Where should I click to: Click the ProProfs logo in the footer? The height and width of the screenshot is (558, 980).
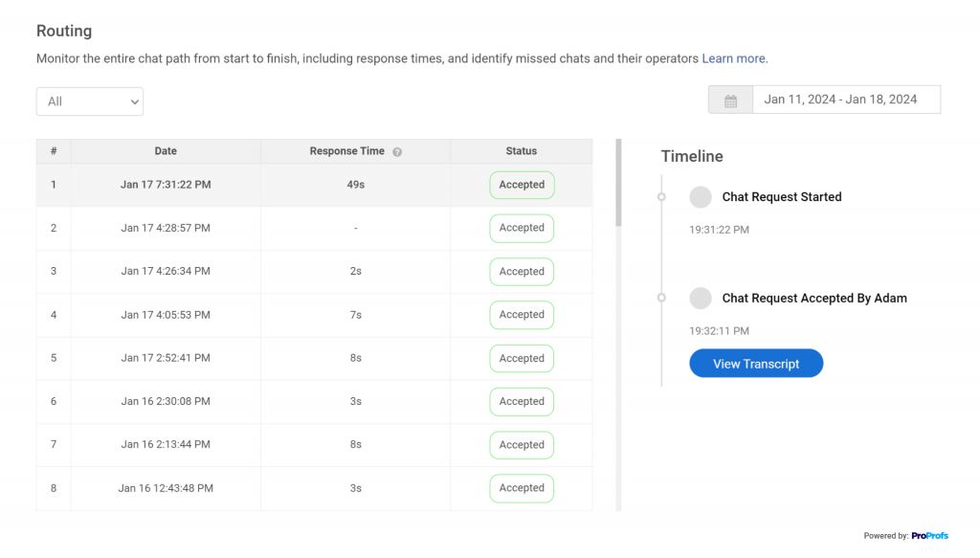click(x=929, y=535)
